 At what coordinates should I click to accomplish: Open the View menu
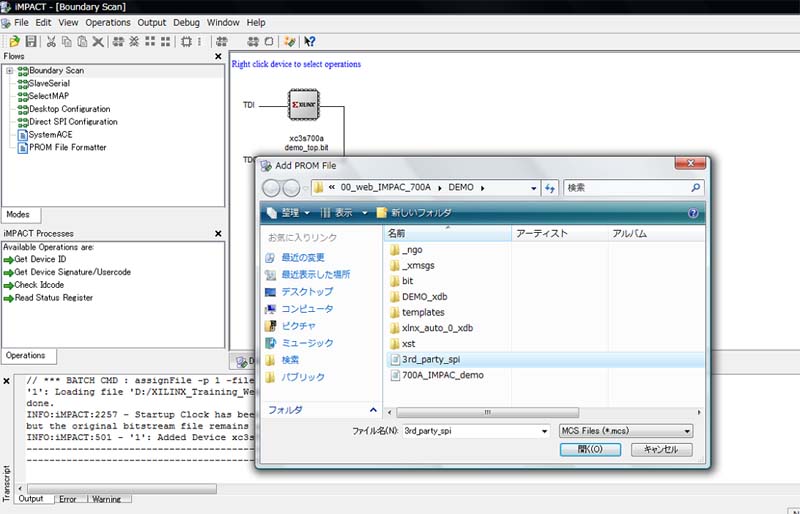68,22
